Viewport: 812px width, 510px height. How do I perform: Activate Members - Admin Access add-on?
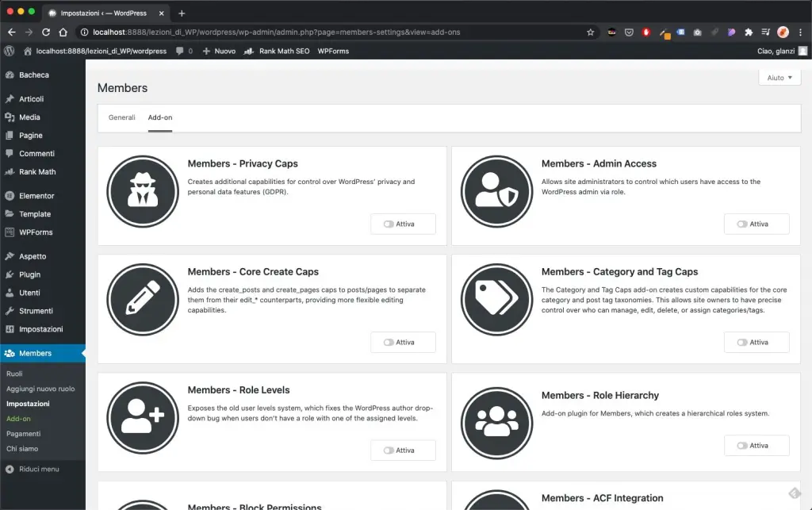(x=756, y=224)
